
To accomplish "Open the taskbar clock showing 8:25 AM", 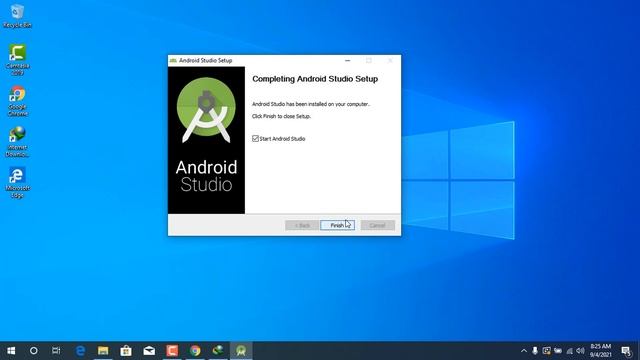I will (600, 351).
